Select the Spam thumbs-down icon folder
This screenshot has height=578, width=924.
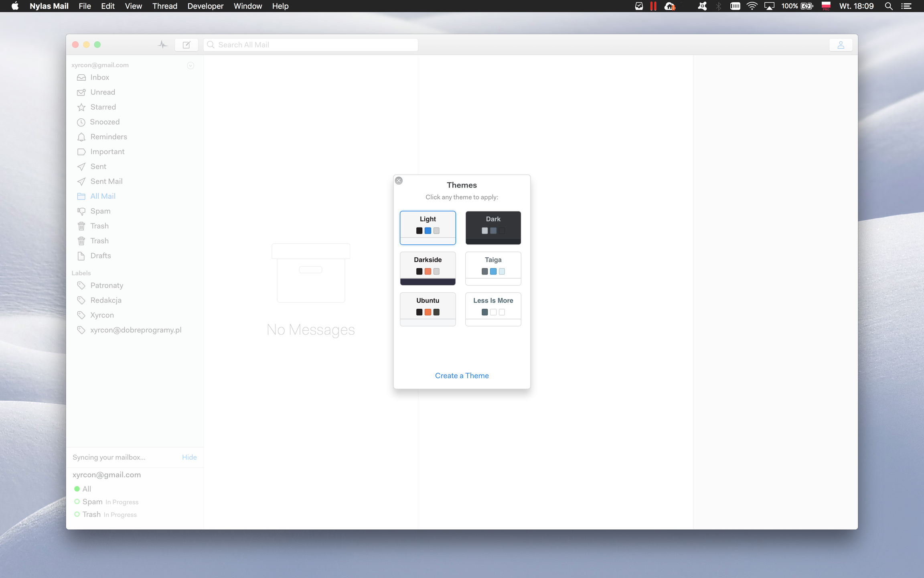[81, 211]
